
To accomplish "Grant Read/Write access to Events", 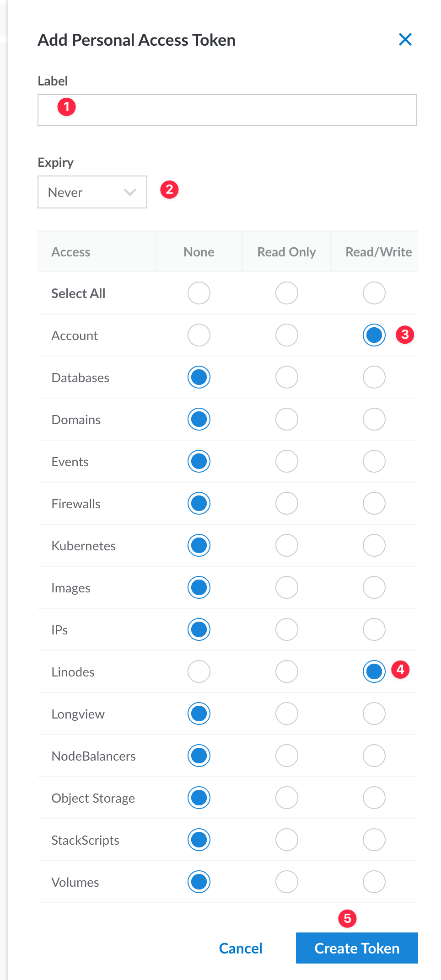I will pyautogui.click(x=374, y=461).
